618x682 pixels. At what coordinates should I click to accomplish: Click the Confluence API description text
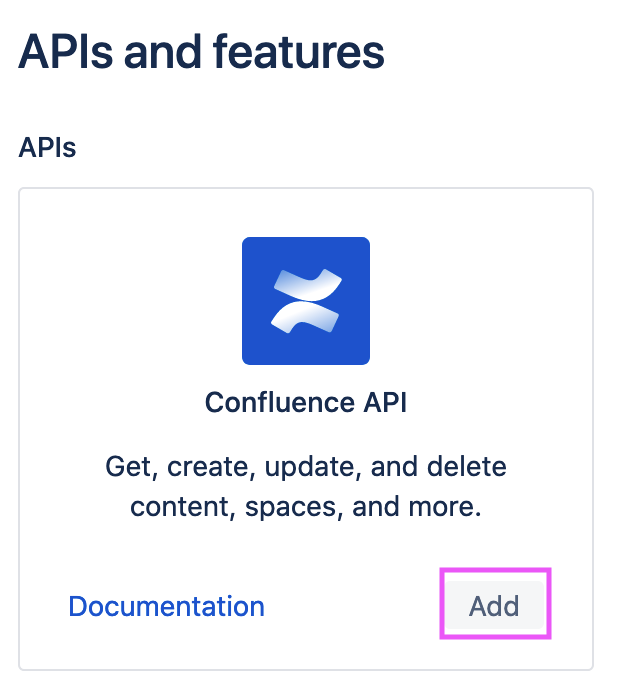305,486
